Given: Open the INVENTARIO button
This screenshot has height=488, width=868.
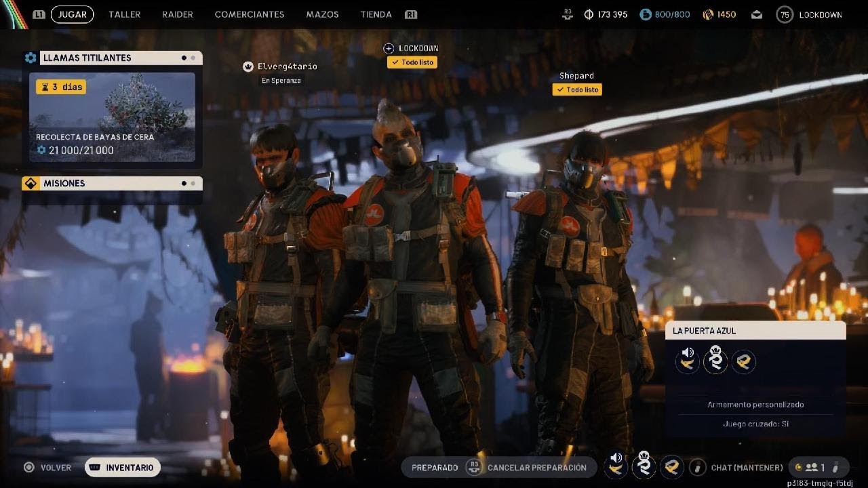Looking at the screenshot, I should pos(123,468).
